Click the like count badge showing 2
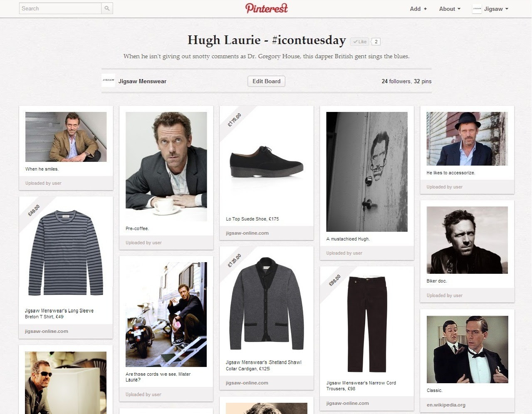The width and height of the screenshot is (532, 414). coord(376,42)
